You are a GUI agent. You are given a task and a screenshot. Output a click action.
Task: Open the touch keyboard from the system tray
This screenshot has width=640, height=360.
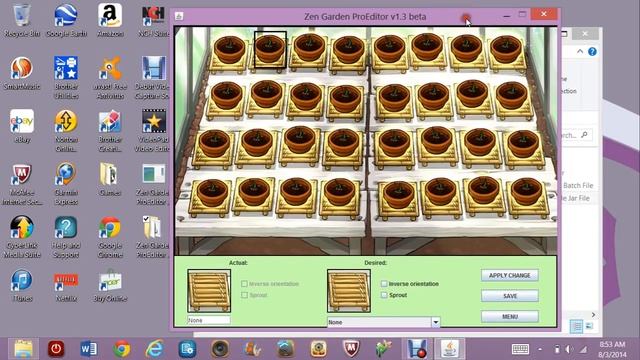(x=520, y=349)
